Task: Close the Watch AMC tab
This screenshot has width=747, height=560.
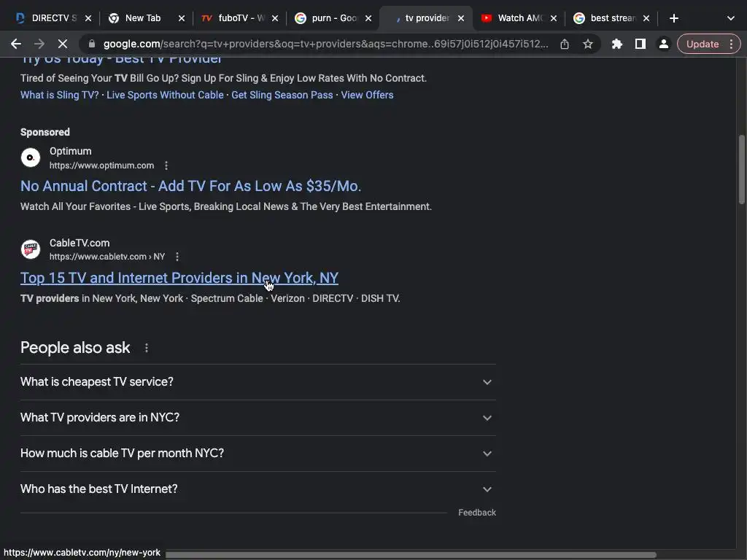Action: [553, 18]
